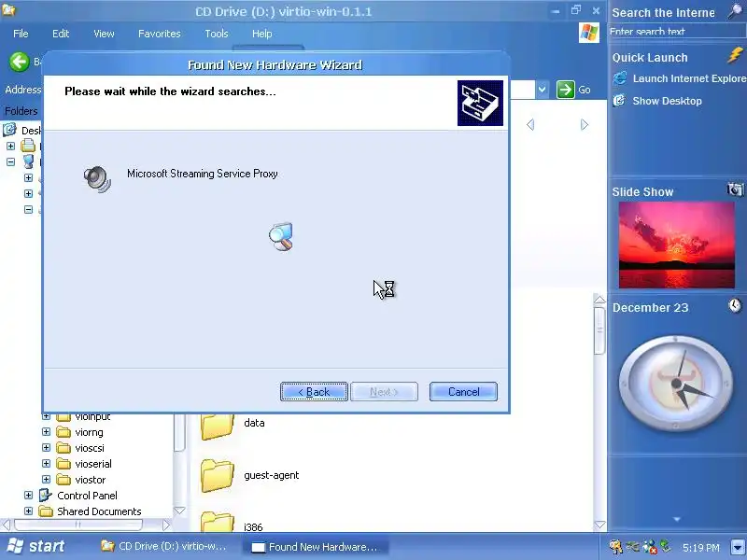747x560 pixels.
Task: Expand the sidebar's bottom down arrow
Action: click(x=677, y=519)
